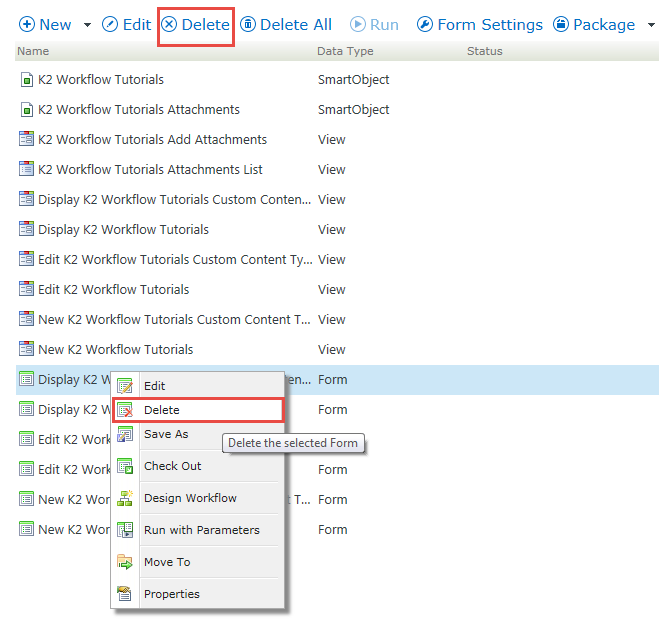This screenshot has width=659, height=632.
Task: Click the K2 Workflow Tutorials SmartObject icon
Action: [x=26, y=79]
